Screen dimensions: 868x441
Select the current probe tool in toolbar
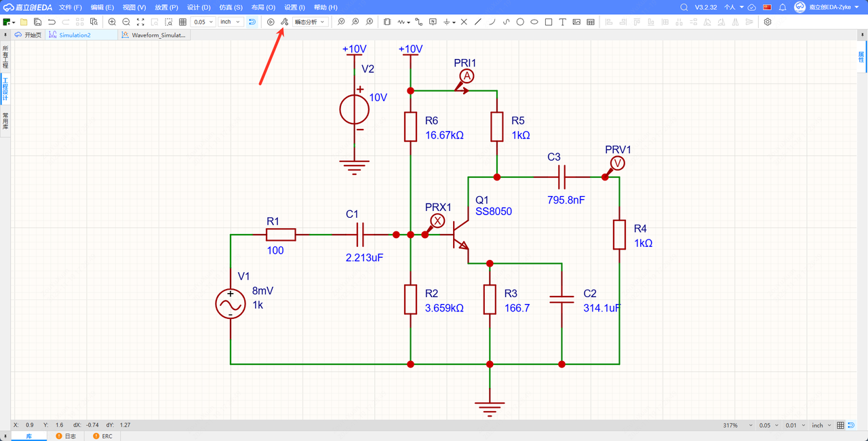coord(355,22)
